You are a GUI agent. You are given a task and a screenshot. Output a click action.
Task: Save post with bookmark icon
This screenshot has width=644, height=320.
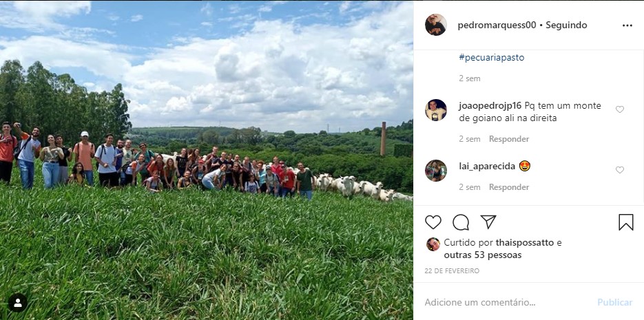click(x=626, y=222)
